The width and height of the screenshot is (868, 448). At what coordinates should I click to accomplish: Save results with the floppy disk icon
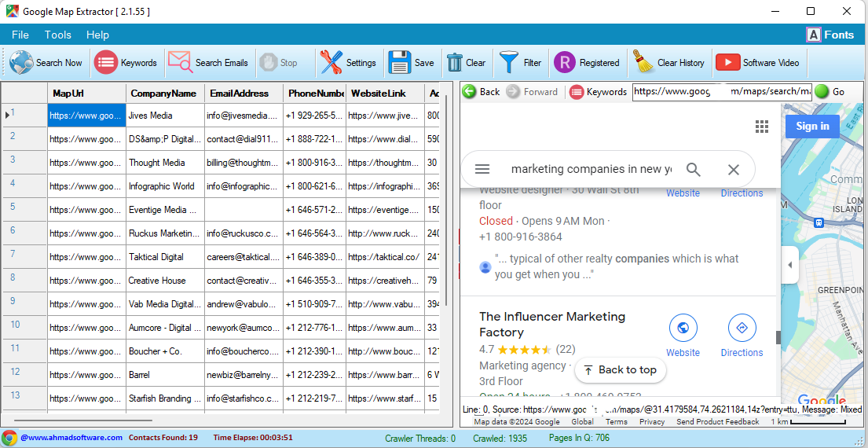click(399, 63)
